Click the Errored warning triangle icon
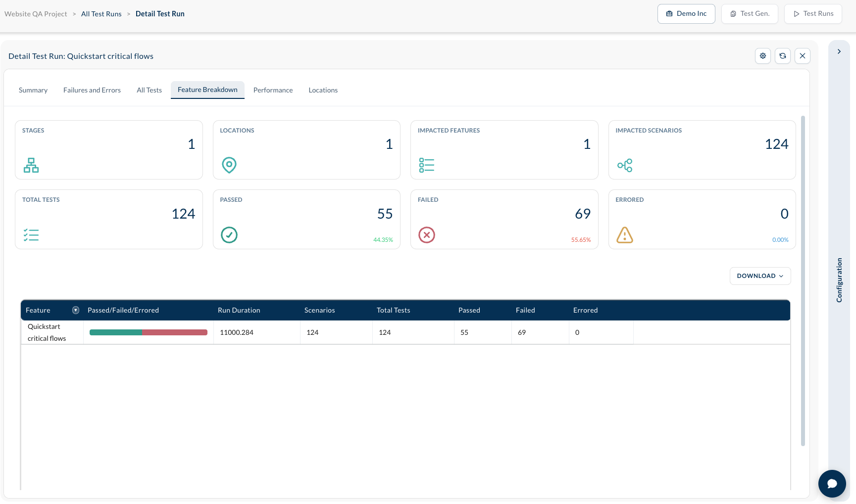 click(x=625, y=235)
